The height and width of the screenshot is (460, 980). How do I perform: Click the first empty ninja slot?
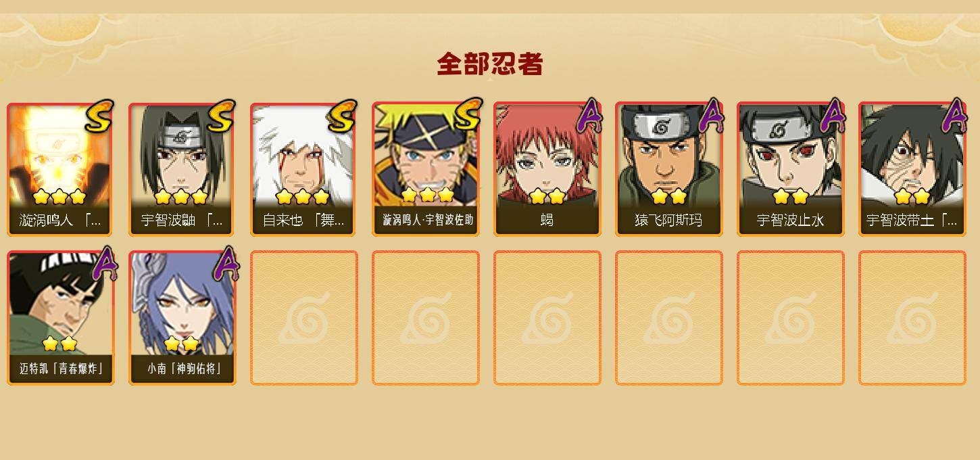303,318
